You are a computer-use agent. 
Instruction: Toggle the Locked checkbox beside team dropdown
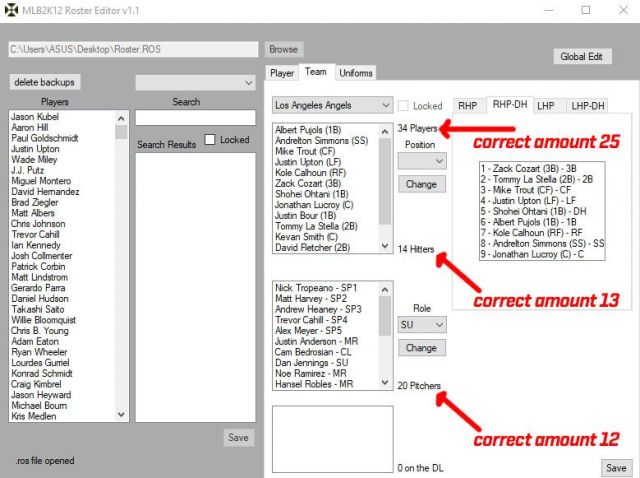403,106
